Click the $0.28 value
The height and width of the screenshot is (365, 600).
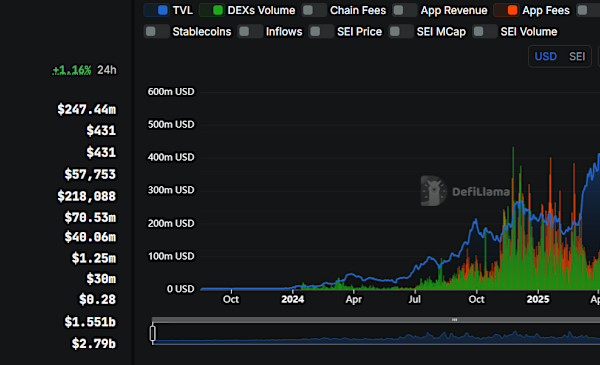97,299
